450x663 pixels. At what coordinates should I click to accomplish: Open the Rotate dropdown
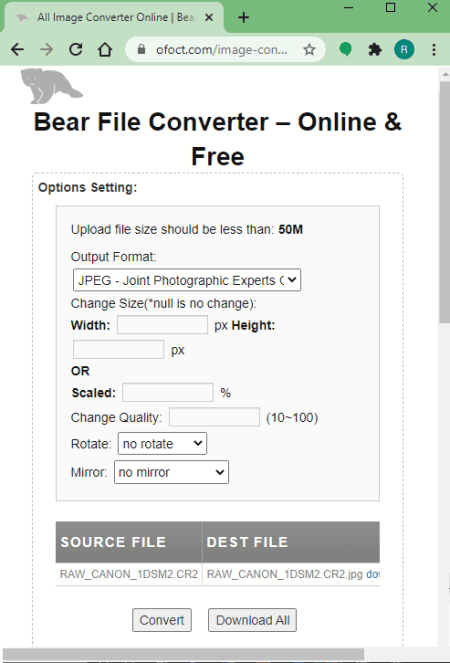162,444
